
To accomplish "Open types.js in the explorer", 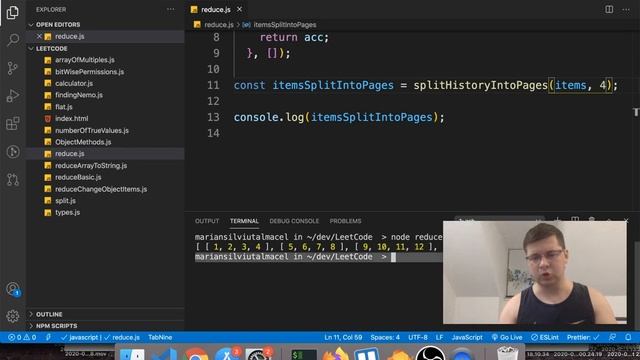I will [x=67, y=213].
